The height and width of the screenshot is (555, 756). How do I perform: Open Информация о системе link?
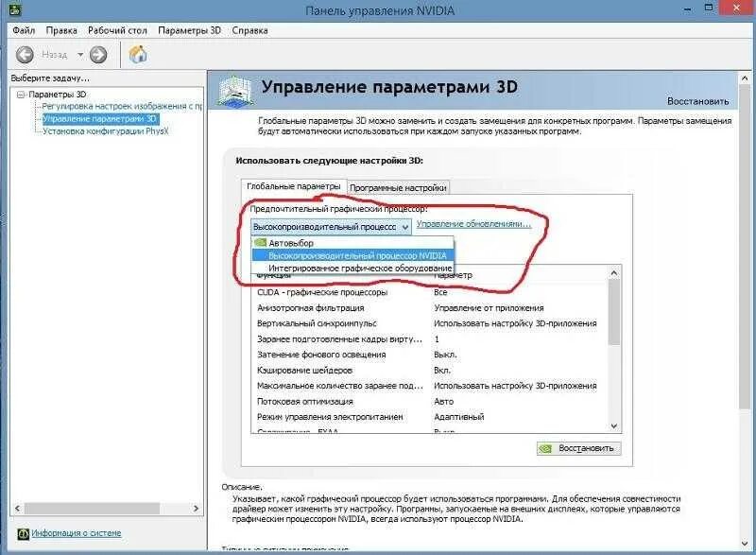[x=77, y=533]
